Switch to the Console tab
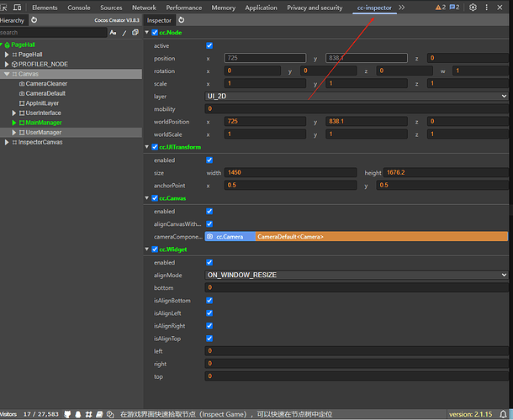Viewport: 513px width, 420px height. [79, 8]
